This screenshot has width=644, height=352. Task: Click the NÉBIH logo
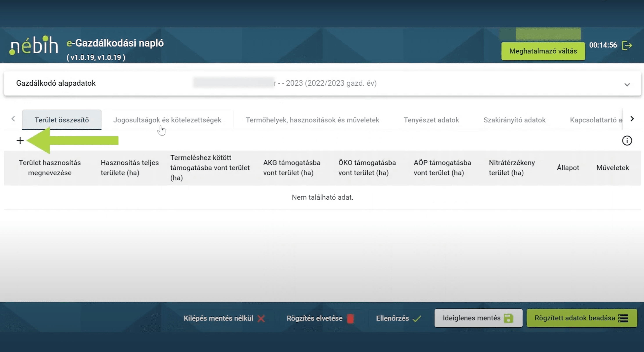(34, 45)
